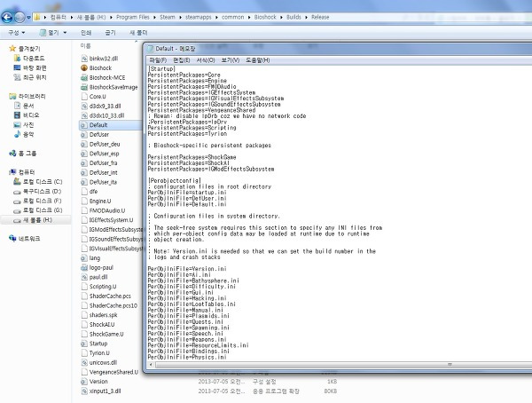
Task: Select DefUser_int file icon
Action: pyautogui.click(x=84, y=172)
